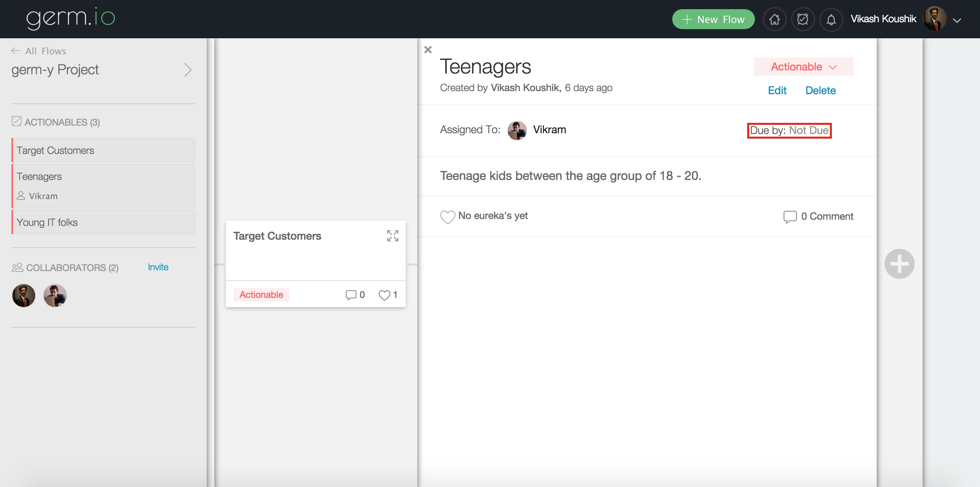The height and width of the screenshot is (487, 980).
Task: Toggle the heart on Target Customers card
Action: (384, 295)
